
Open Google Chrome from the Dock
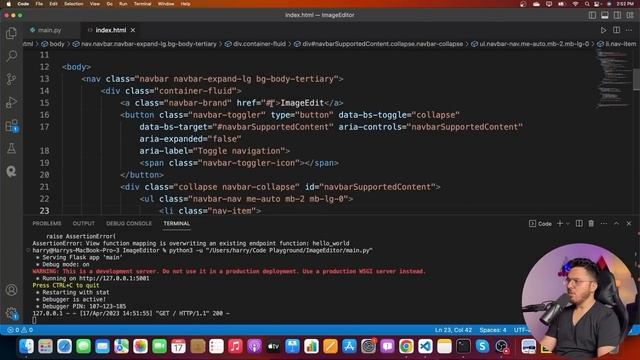406,346
